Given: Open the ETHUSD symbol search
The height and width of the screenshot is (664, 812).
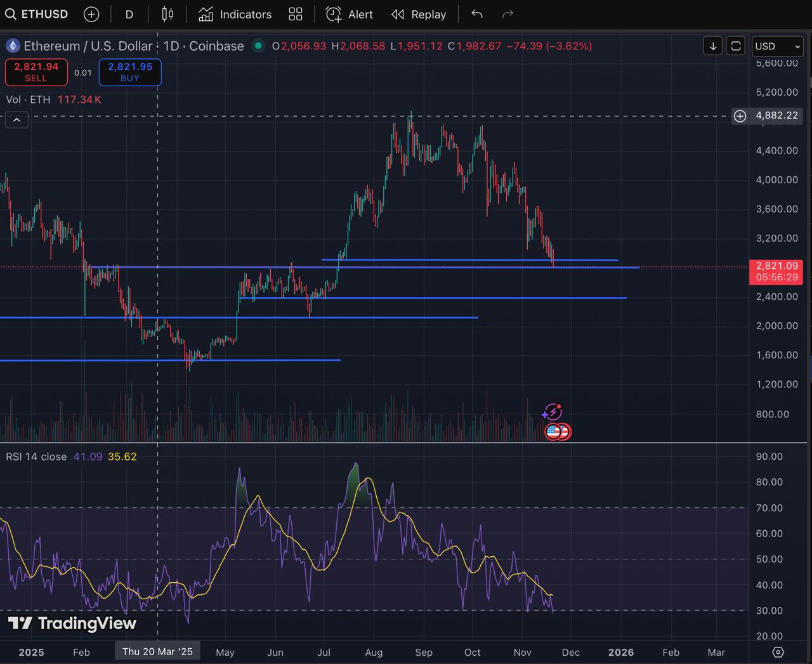Looking at the screenshot, I should [x=37, y=14].
